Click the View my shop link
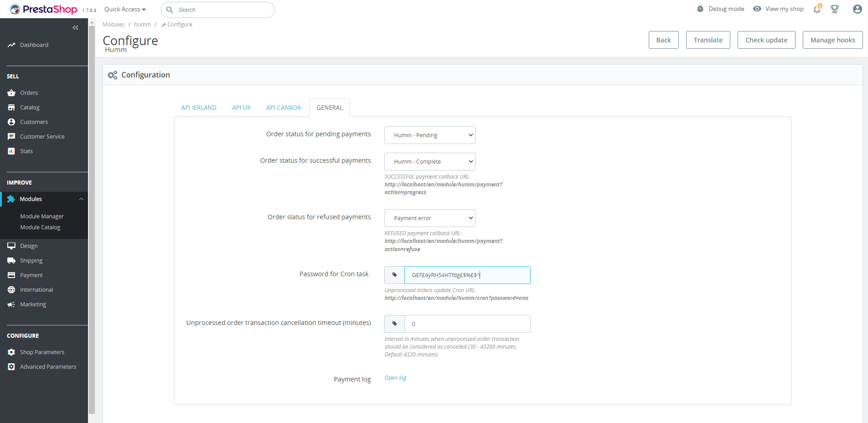 pos(784,9)
